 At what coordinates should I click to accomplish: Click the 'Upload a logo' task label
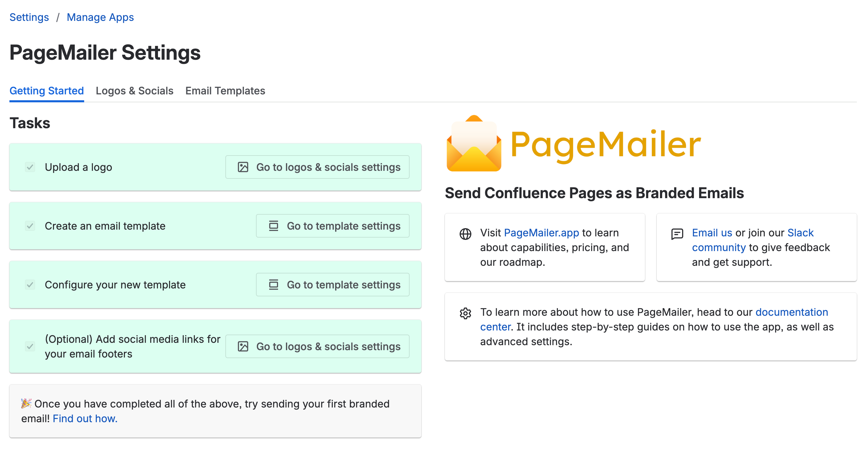coord(79,167)
